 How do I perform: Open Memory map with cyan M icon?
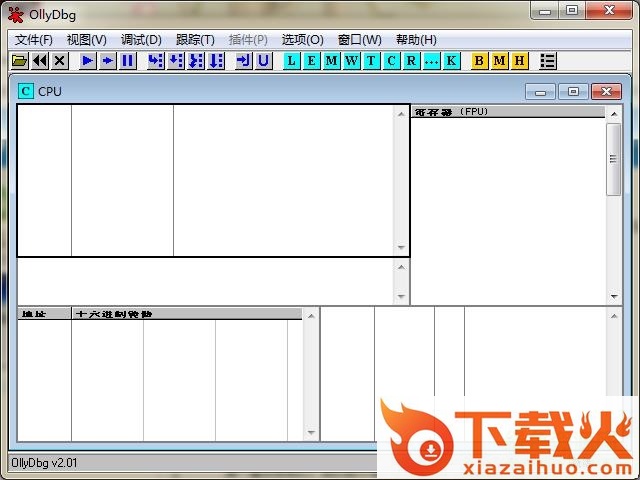[331, 61]
